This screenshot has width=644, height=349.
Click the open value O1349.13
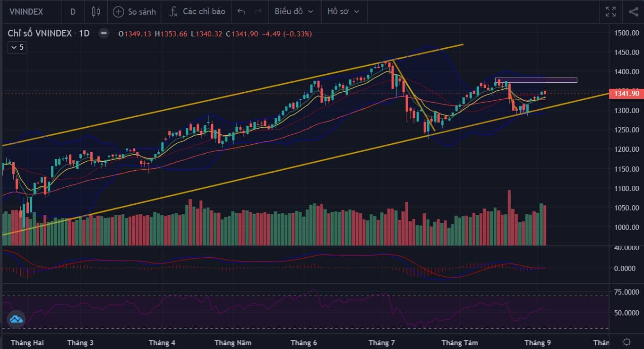(x=135, y=34)
